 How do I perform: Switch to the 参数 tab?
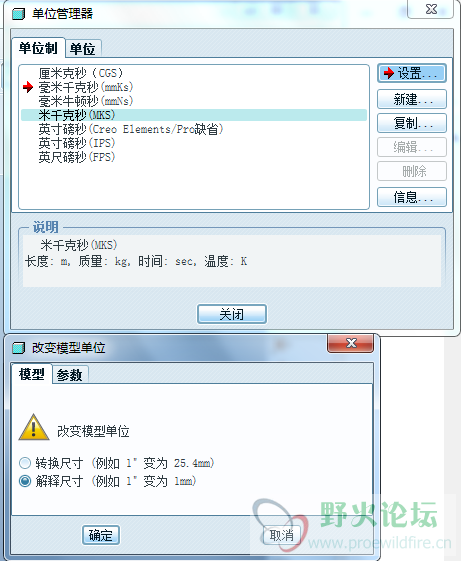coord(70,375)
